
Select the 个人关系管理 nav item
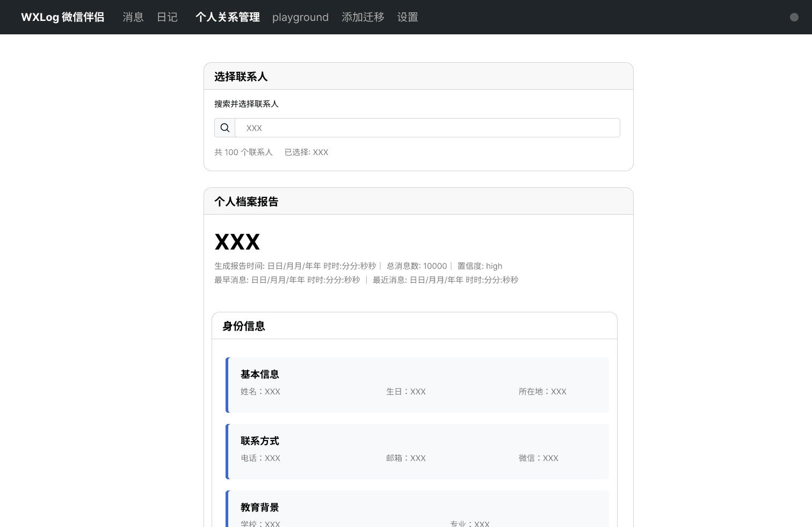[227, 17]
